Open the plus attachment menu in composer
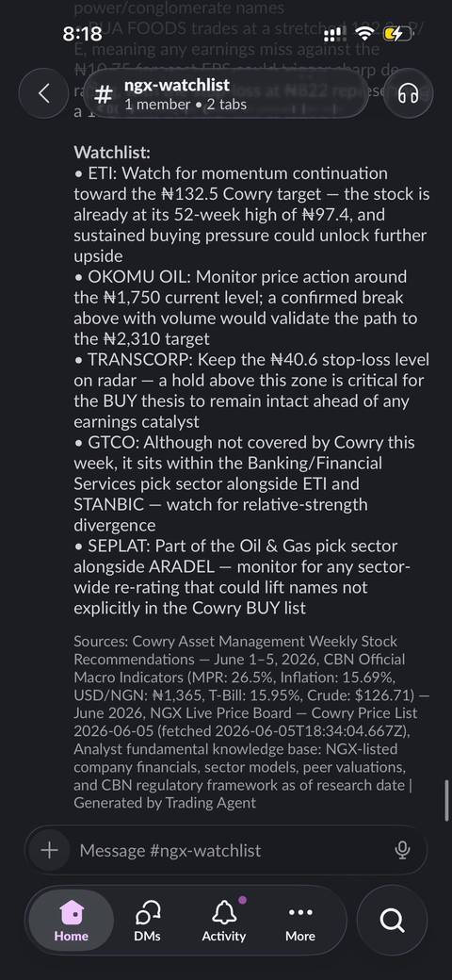Viewport: 452px width, 980px height. 49,850
